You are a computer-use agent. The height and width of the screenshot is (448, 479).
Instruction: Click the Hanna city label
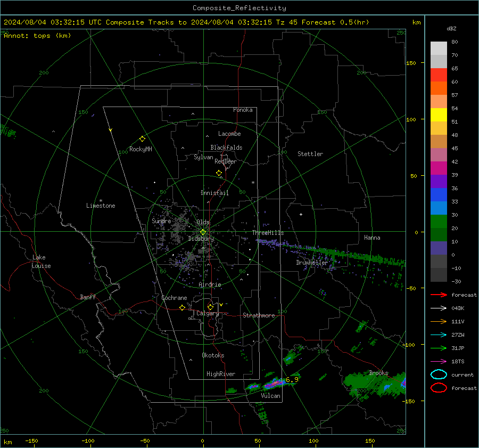coord(372,238)
